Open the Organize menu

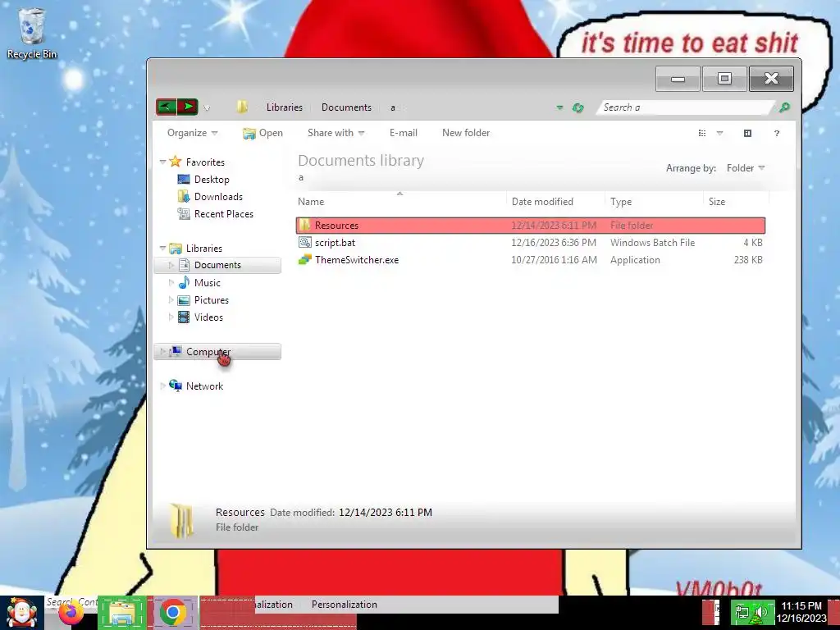coord(192,133)
